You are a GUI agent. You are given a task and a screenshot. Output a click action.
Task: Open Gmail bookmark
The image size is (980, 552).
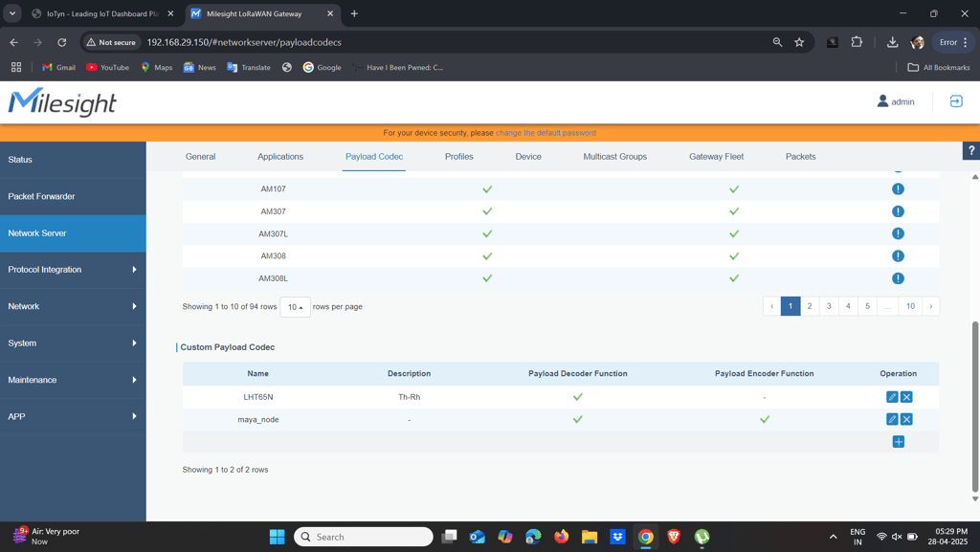(58, 67)
